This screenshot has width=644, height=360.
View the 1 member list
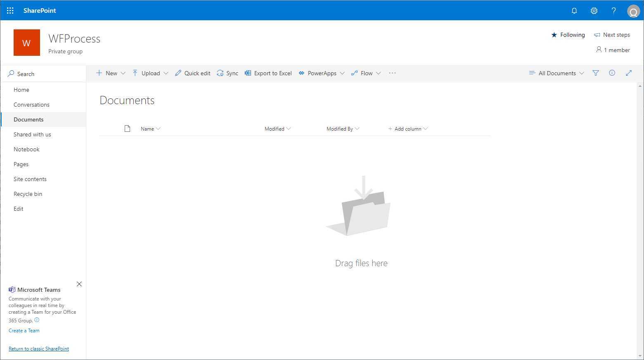click(x=613, y=50)
